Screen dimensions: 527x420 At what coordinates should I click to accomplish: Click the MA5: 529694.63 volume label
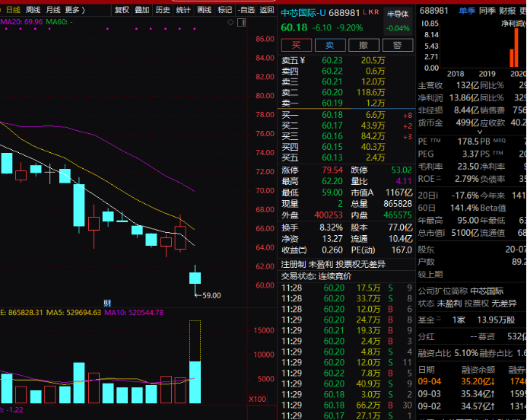[74, 313]
